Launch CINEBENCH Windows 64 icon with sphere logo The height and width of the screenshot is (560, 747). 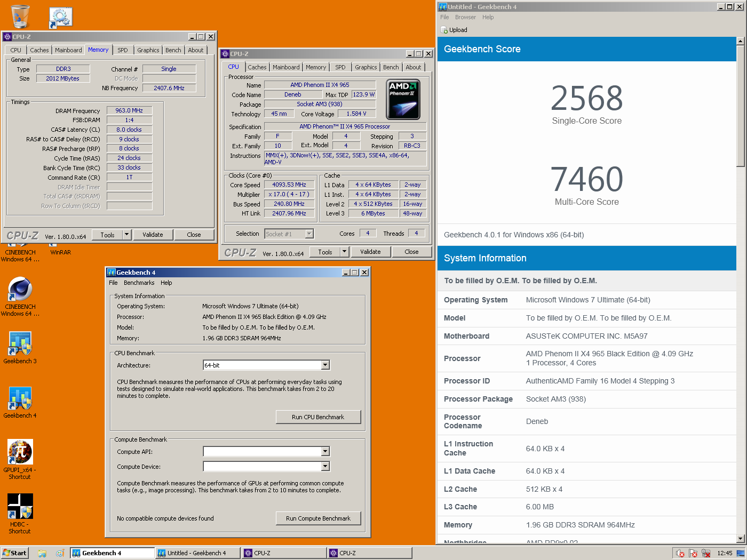coord(20,290)
